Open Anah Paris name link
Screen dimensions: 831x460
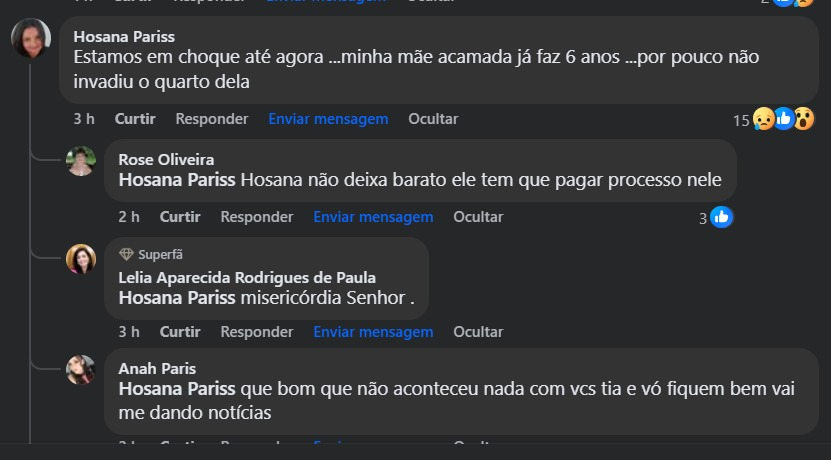(x=157, y=368)
